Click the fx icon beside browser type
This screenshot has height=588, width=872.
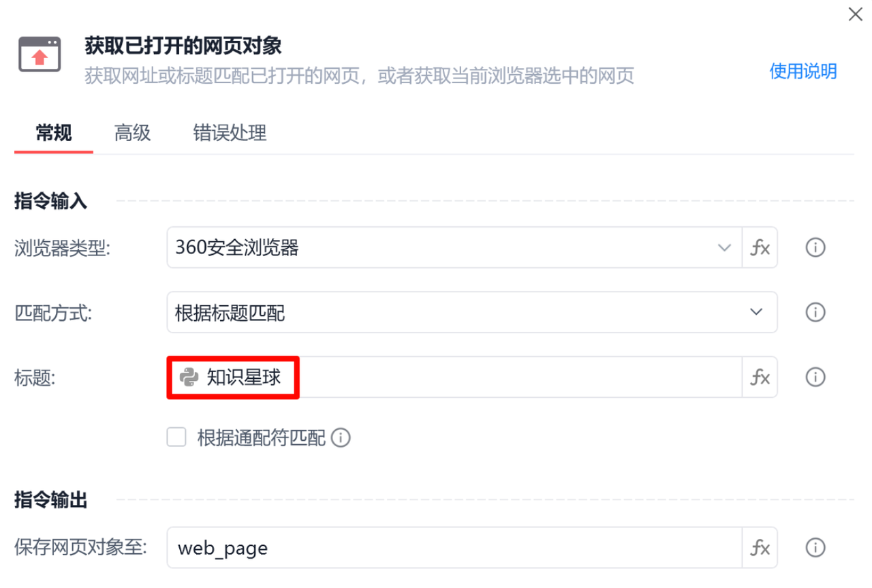(x=760, y=247)
